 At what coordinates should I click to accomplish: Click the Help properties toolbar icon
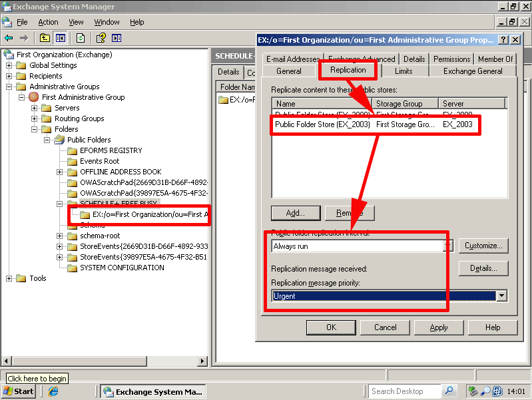pyautogui.click(x=101, y=38)
